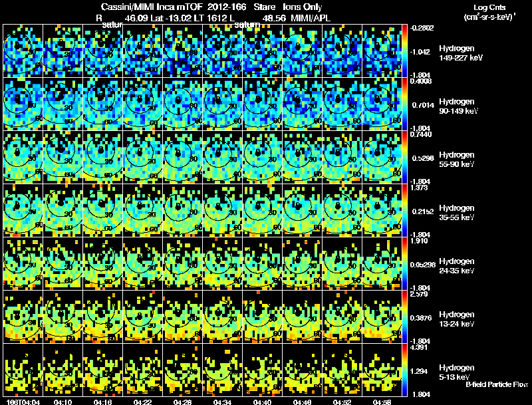
Task: Click the -1.042 color scale midpoint value
Action: [420, 52]
